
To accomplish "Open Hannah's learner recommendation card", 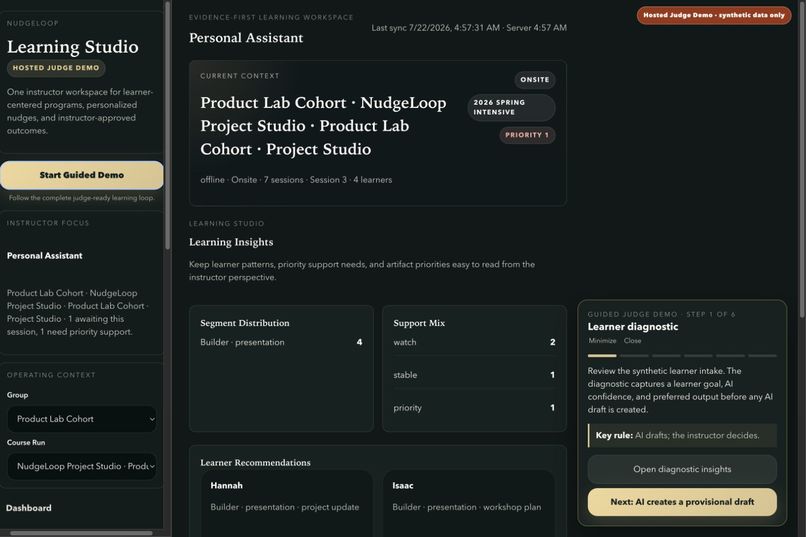I will pyautogui.click(x=286, y=504).
